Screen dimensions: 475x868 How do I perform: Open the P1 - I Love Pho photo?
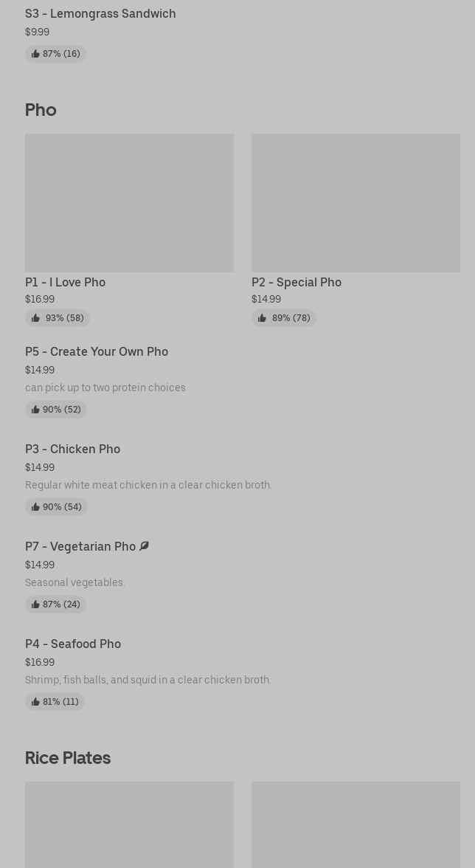pos(129,202)
